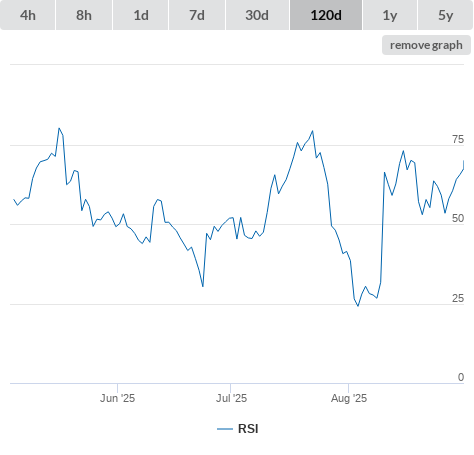Click the remove graph button
The height and width of the screenshot is (455, 474).
coord(426,45)
